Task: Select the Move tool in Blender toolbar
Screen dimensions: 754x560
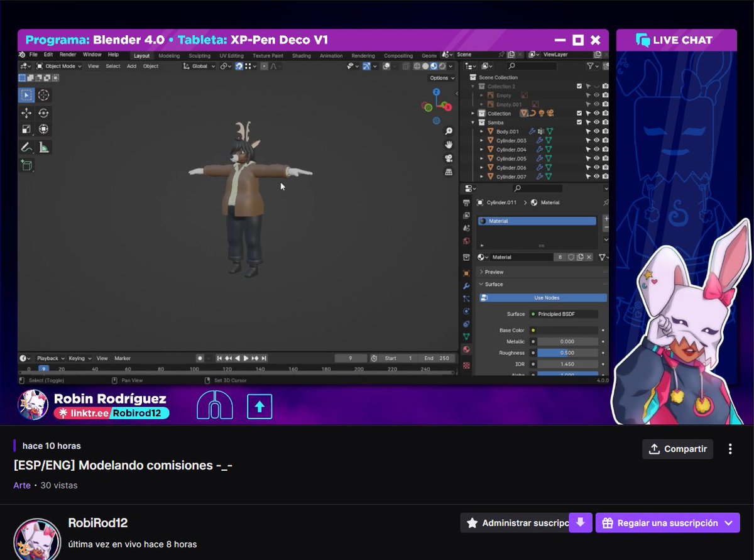Action: click(26, 113)
